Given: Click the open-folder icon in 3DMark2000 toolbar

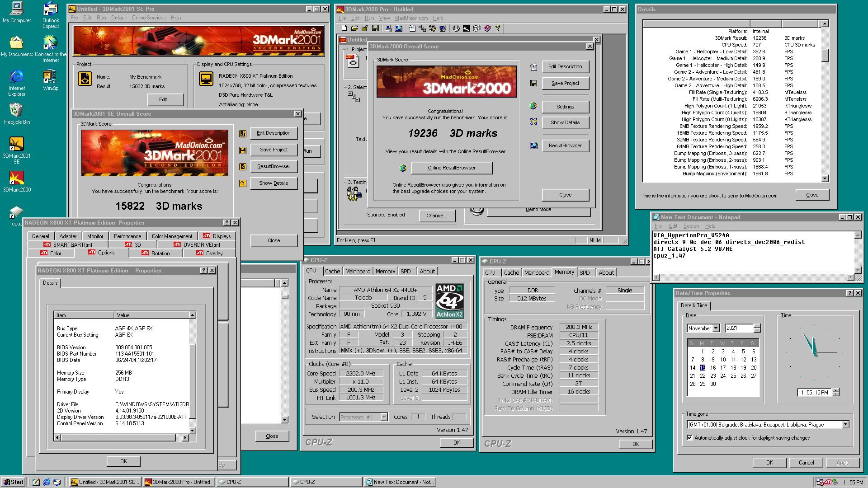Looking at the screenshot, I should (354, 28).
